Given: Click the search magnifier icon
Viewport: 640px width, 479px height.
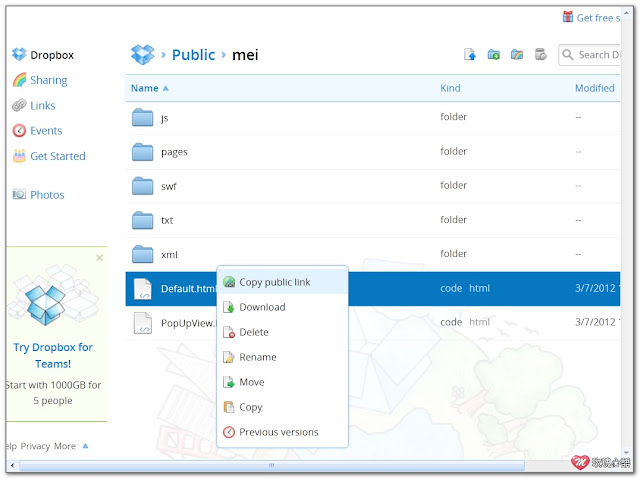Looking at the screenshot, I should (x=567, y=54).
